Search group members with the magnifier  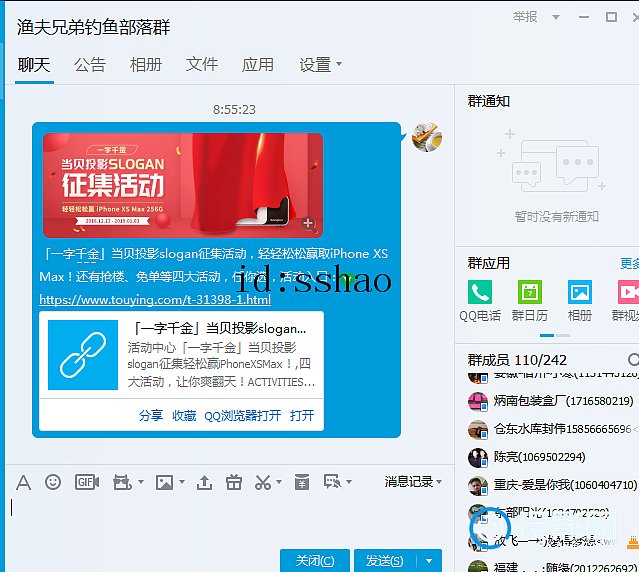coord(633,359)
